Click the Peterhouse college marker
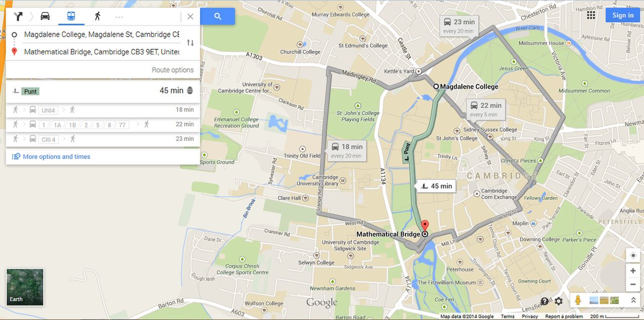Image resolution: width=644 pixels, height=320 pixels. coord(460,262)
